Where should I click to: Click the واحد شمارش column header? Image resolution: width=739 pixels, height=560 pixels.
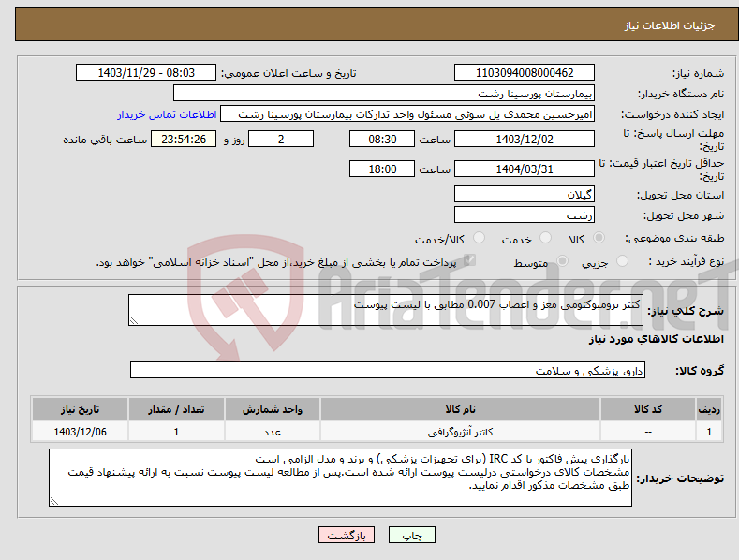click(273, 409)
